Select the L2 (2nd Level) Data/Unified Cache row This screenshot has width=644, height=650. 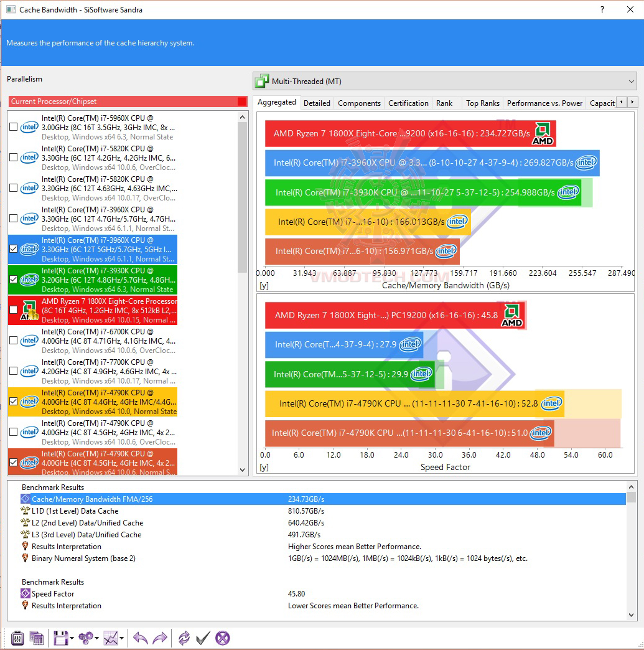[x=323, y=523]
